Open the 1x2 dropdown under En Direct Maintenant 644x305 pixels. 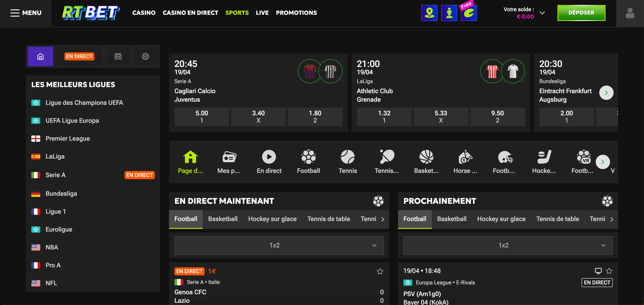(279, 245)
